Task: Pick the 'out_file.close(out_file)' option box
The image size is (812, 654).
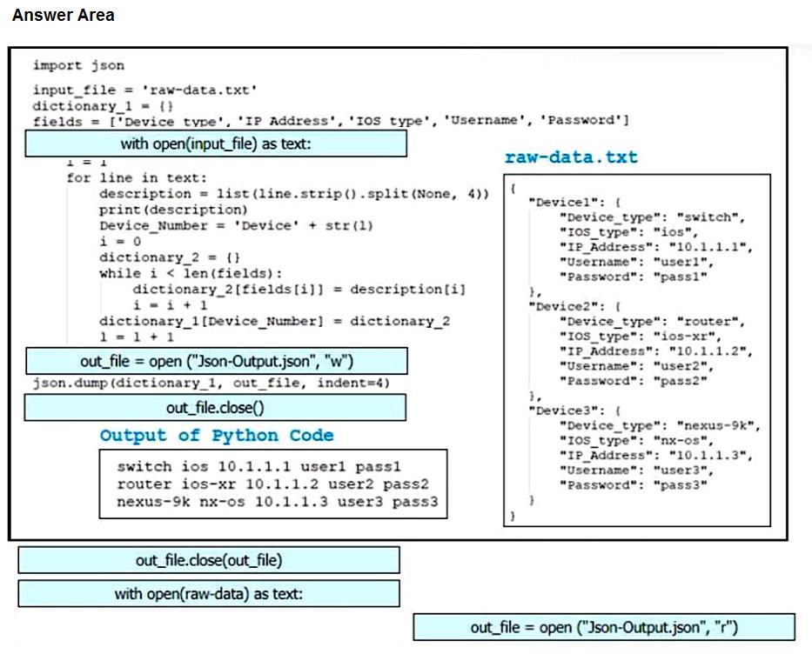Action: coord(209,560)
